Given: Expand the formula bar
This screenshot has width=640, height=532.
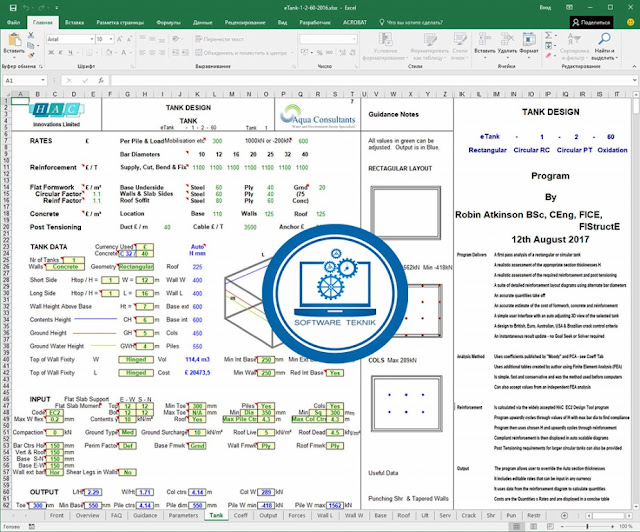Looking at the screenshot, I should [x=635, y=80].
